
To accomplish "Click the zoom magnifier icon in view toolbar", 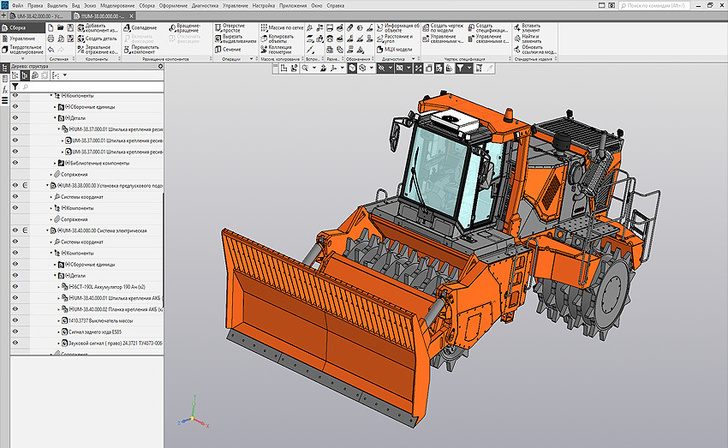I will click(305, 68).
